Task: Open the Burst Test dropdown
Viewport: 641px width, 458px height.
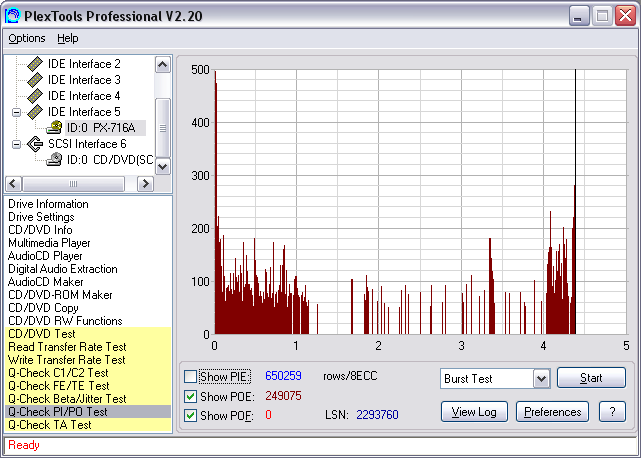Action: click(541, 379)
